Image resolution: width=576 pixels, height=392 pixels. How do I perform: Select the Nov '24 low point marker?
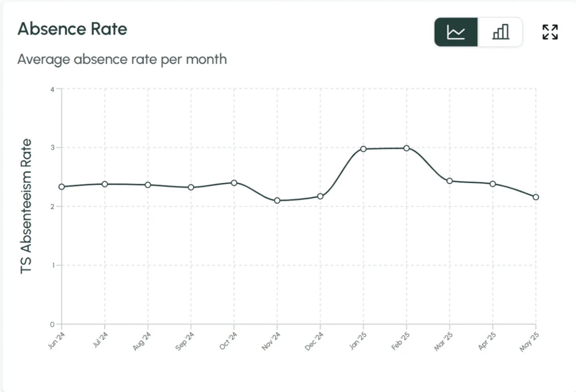point(277,200)
